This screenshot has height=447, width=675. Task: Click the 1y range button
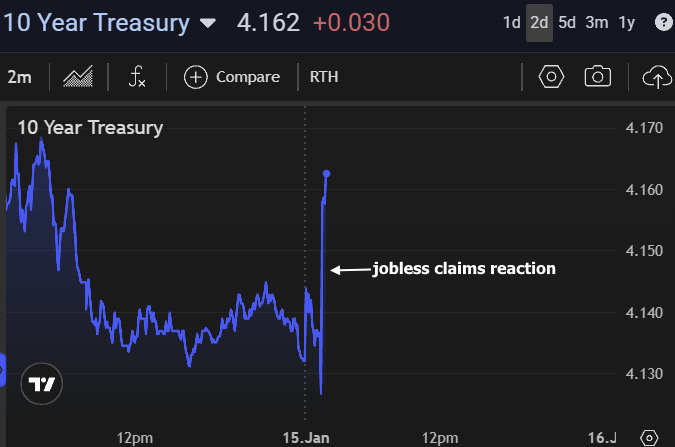pyautogui.click(x=627, y=23)
